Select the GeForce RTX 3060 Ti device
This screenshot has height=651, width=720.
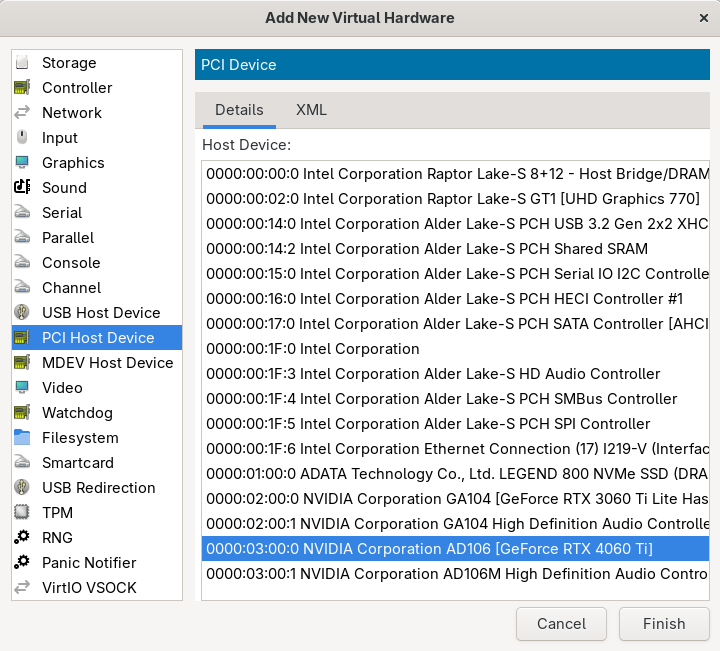(x=455, y=499)
